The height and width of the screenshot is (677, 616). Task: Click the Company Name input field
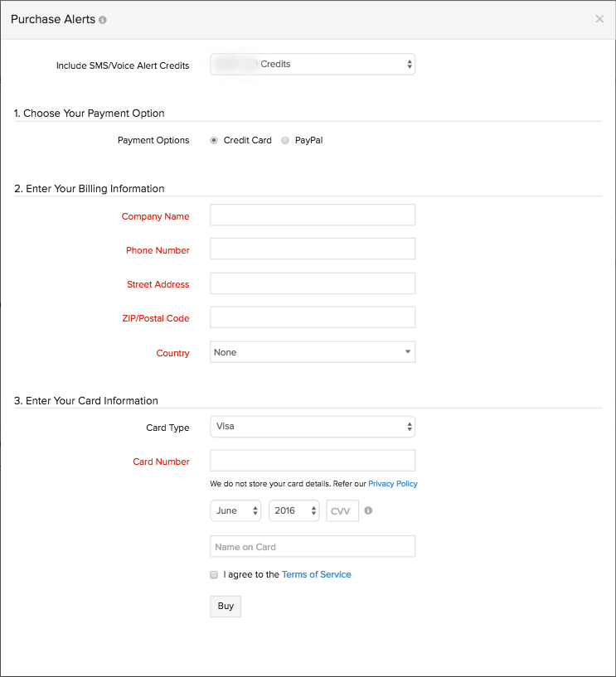click(x=313, y=215)
